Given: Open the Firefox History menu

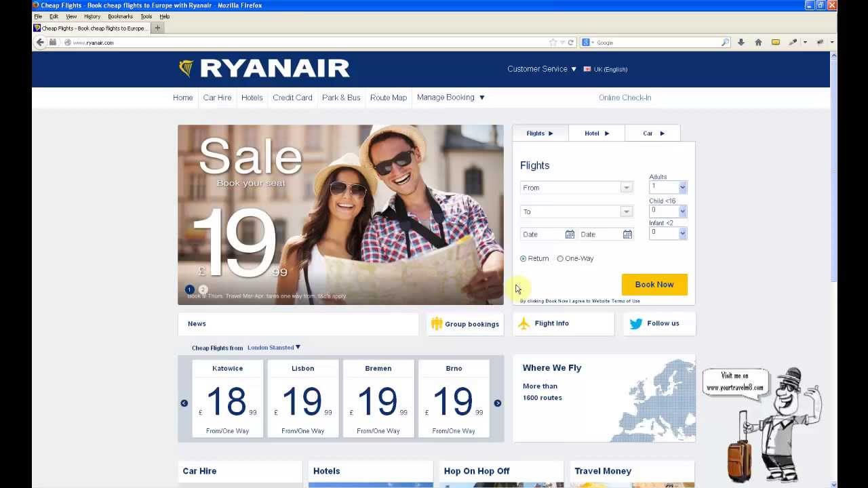Looking at the screenshot, I should click(92, 16).
